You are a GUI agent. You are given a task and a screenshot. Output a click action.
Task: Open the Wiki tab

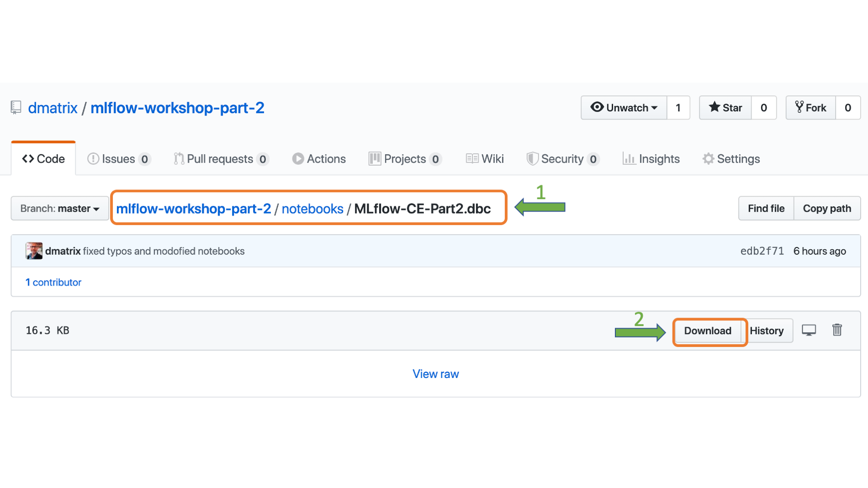(x=485, y=159)
